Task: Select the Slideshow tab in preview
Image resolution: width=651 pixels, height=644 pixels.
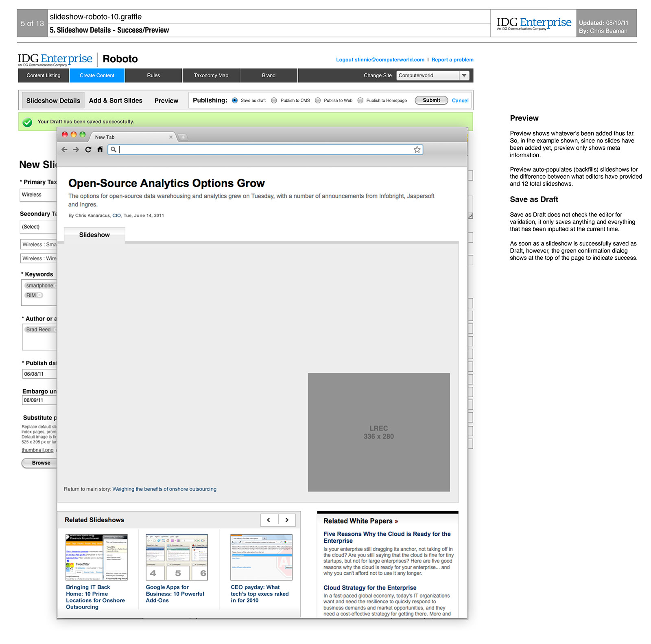Action: [94, 235]
